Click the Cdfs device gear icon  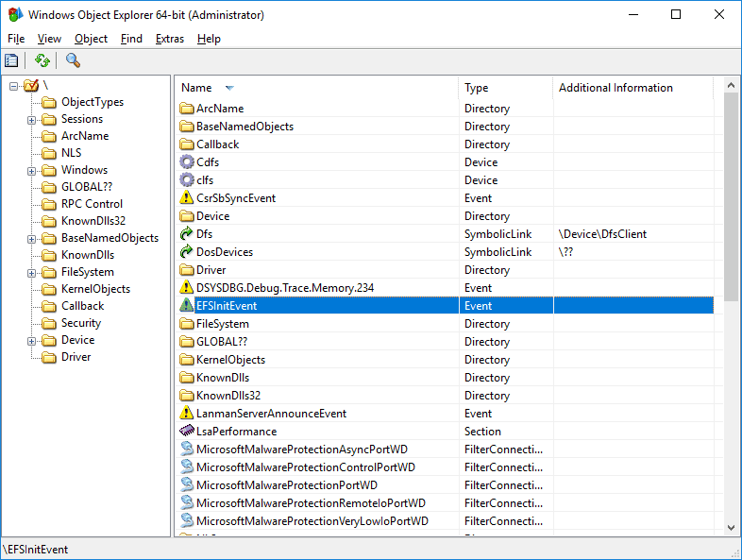(x=187, y=161)
